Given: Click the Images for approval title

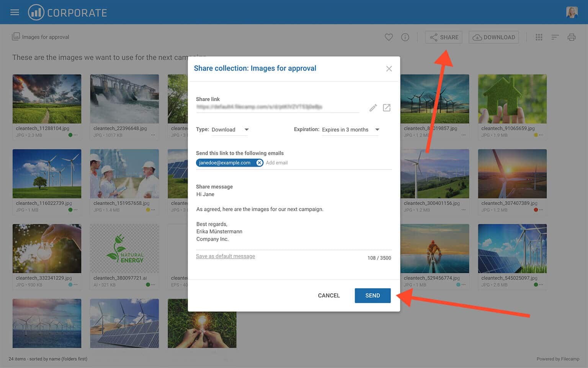Looking at the screenshot, I should tap(46, 37).
